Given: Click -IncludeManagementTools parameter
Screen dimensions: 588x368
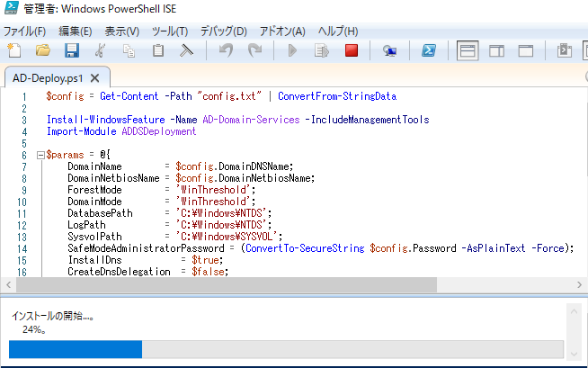Looking at the screenshot, I should [x=367, y=120].
